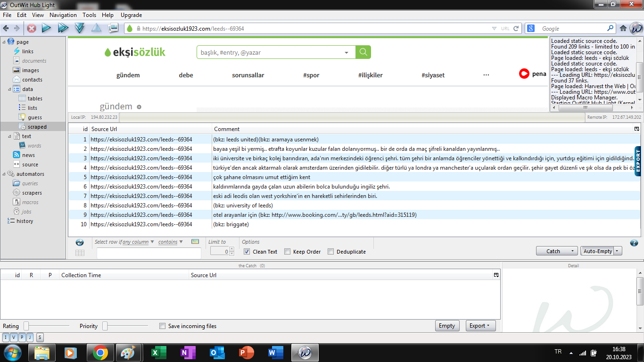The height and width of the screenshot is (362, 644).
Task: Expand the Export button dropdown
Action: (480, 326)
